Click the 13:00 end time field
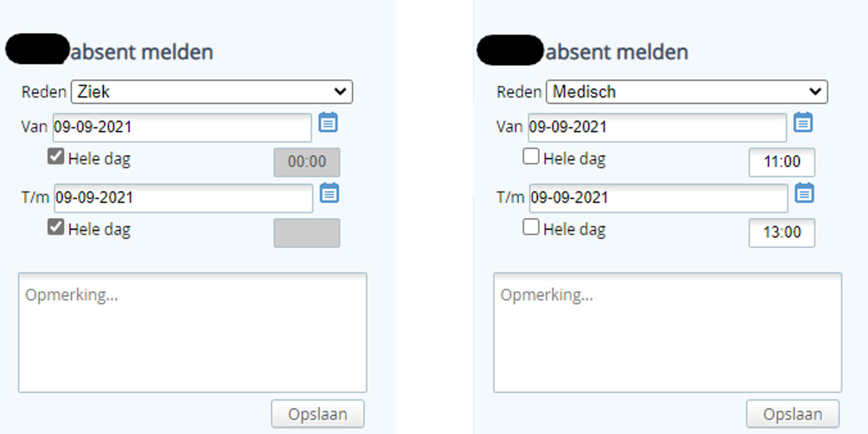The height and width of the screenshot is (434, 868). click(x=782, y=233)
